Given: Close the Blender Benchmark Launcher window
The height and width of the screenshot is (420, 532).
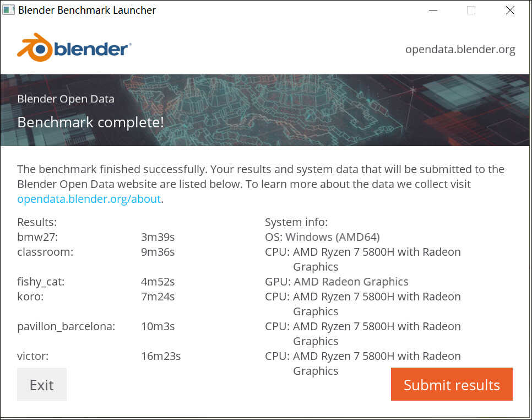Looking at the screenshot, I should click(510, 10).
